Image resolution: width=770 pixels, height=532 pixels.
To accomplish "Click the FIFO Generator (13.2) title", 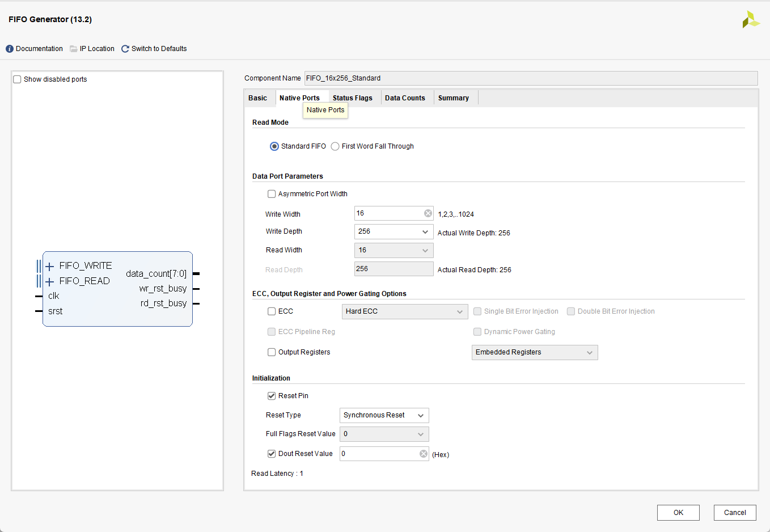I will (50, 19).
